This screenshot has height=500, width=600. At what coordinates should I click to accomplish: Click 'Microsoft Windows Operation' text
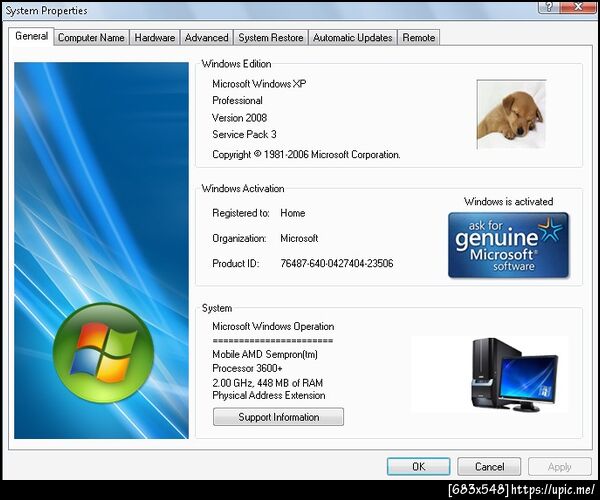tap(273, 326)
